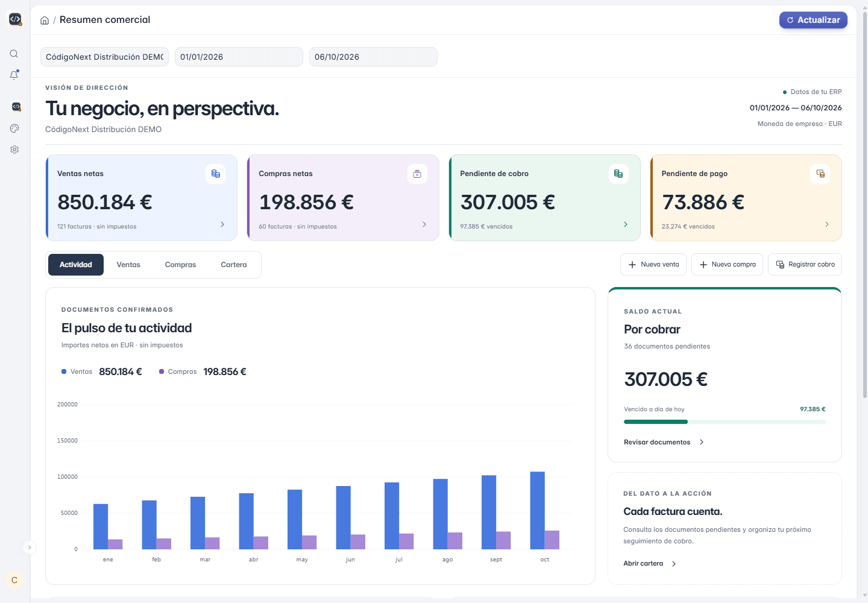Viewport: 868px width, 603px height.
Task: Click the 36 documentos pendientes text
Action: click(x=667, y=346)
